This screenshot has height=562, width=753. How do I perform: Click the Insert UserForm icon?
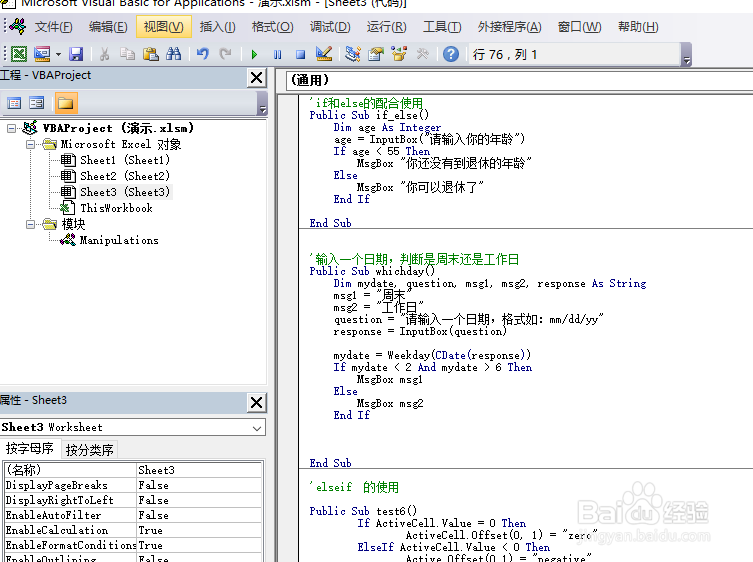pos(42,54)
